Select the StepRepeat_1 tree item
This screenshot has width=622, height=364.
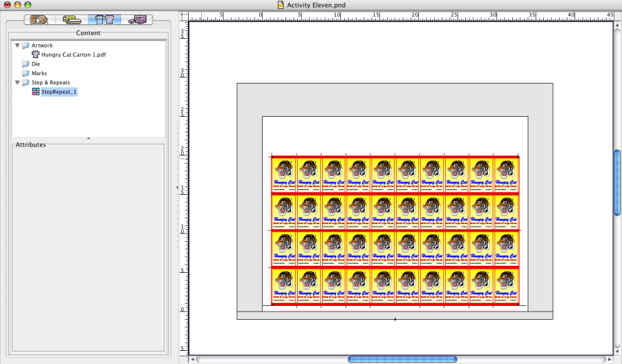[59, 92]
